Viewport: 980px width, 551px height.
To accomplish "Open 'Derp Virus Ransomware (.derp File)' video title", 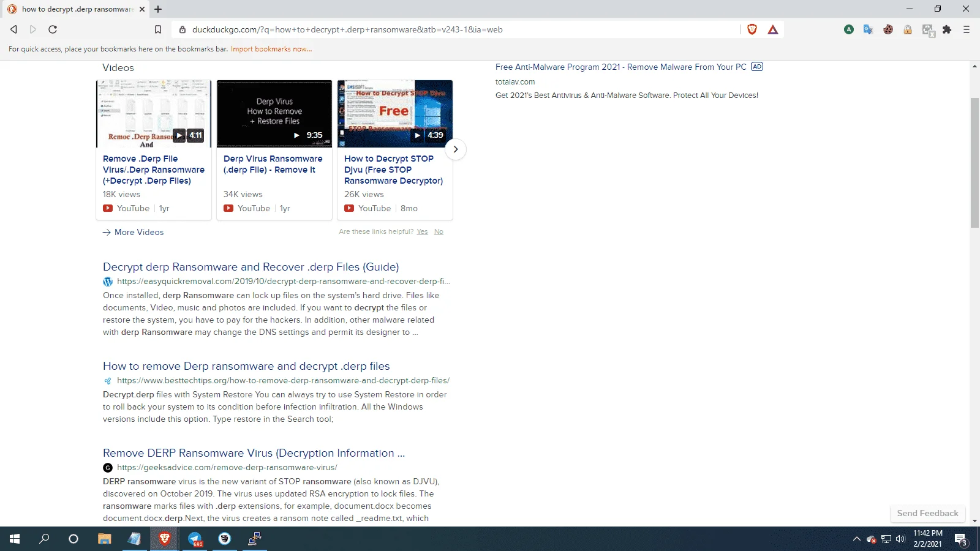I will pos(273,164).
